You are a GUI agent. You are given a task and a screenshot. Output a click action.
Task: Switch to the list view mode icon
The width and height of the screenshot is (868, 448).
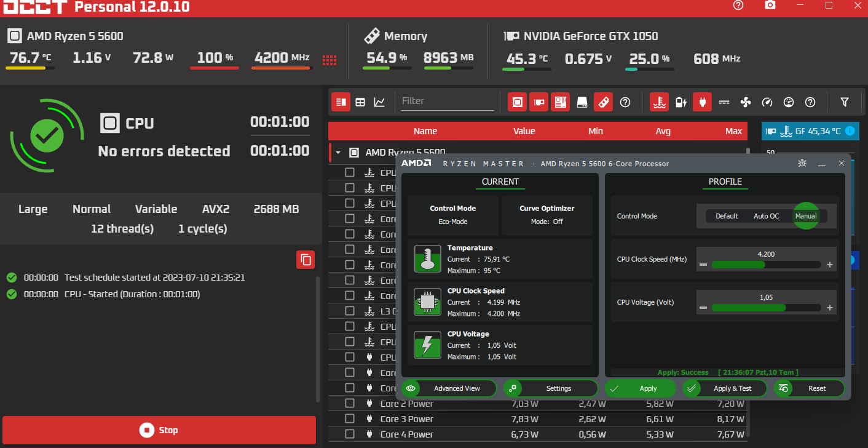click(341, 102)
